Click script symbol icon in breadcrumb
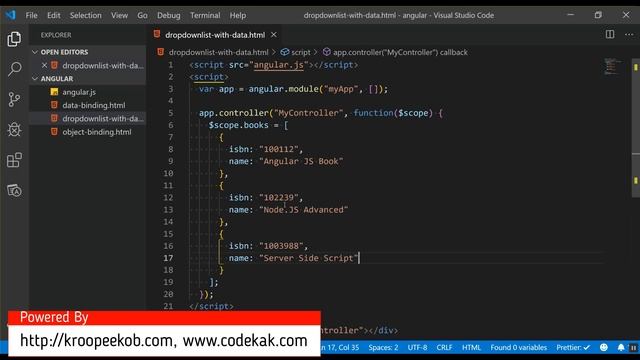 [285, 52]
